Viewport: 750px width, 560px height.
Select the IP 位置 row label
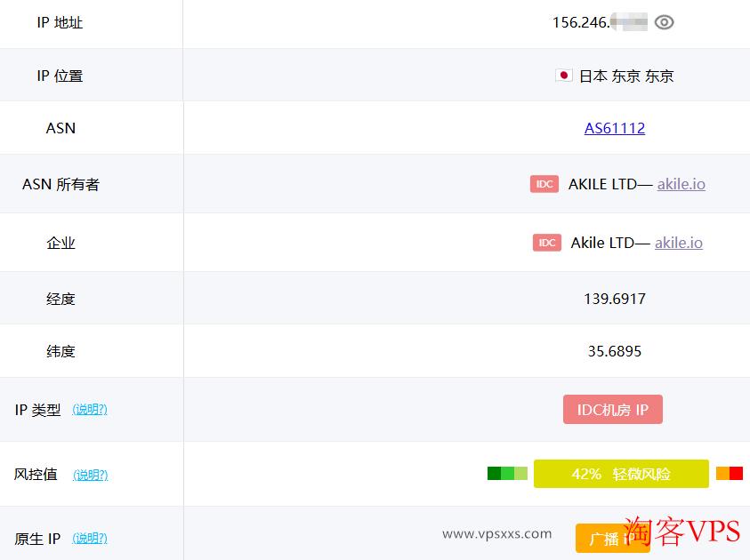pyautogui.click(x=60, y=75)
